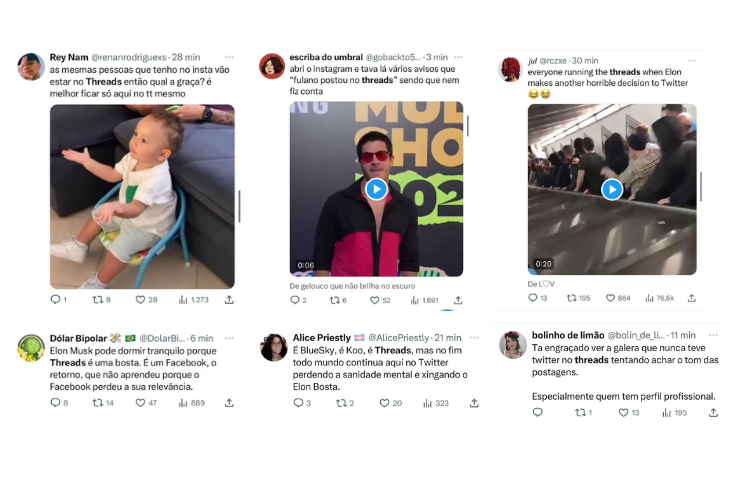Viewport: 730px width, 480px height.
Task: Play the escalator video by jul
Action: pyautogui.click(x=612, y=189)
